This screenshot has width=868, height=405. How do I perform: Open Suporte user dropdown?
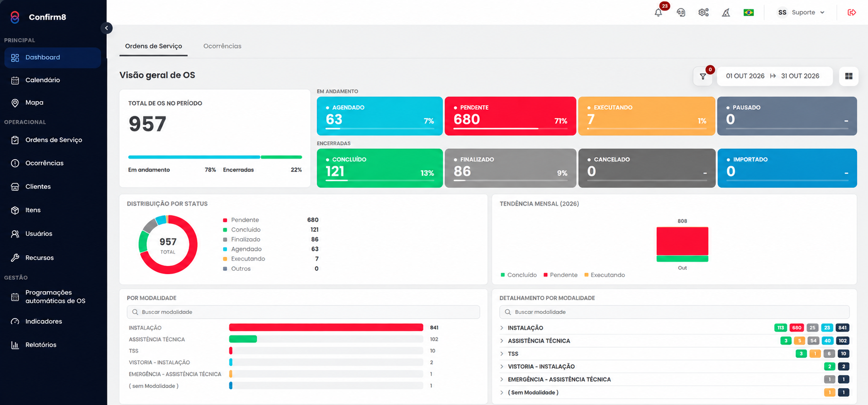(x=801, y=13)
